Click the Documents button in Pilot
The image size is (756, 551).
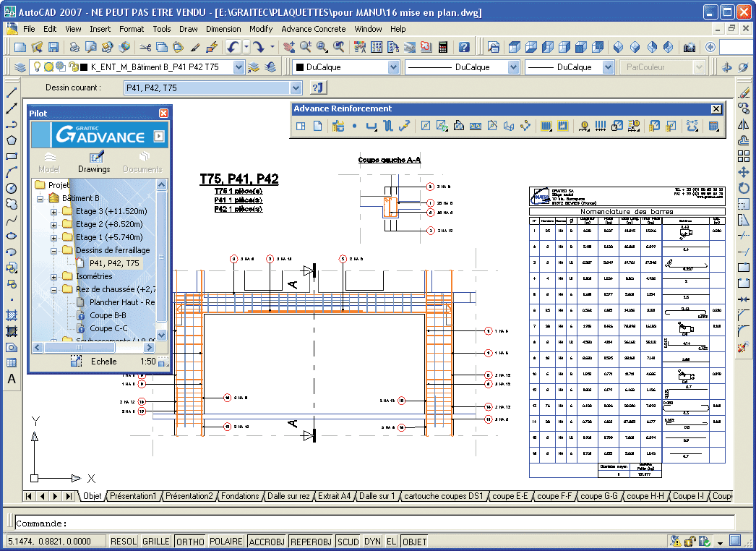pyautogui.click(x=142, y=163)
